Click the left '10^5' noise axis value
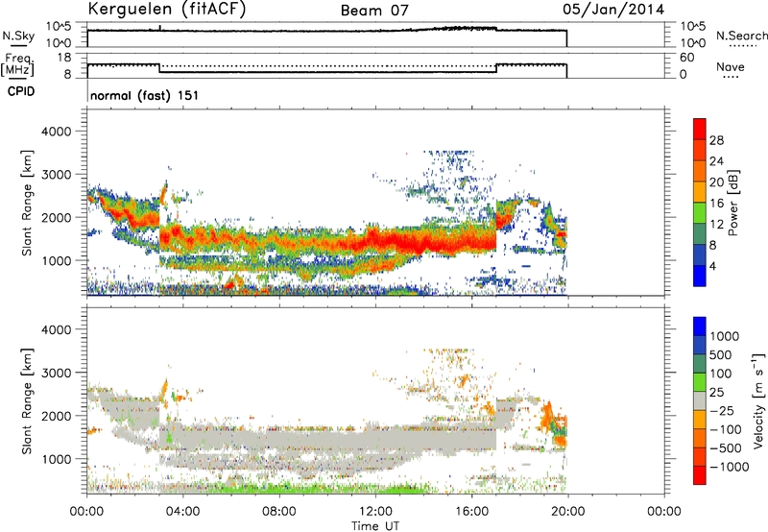 pyautogui.click(x=59, y=26)
